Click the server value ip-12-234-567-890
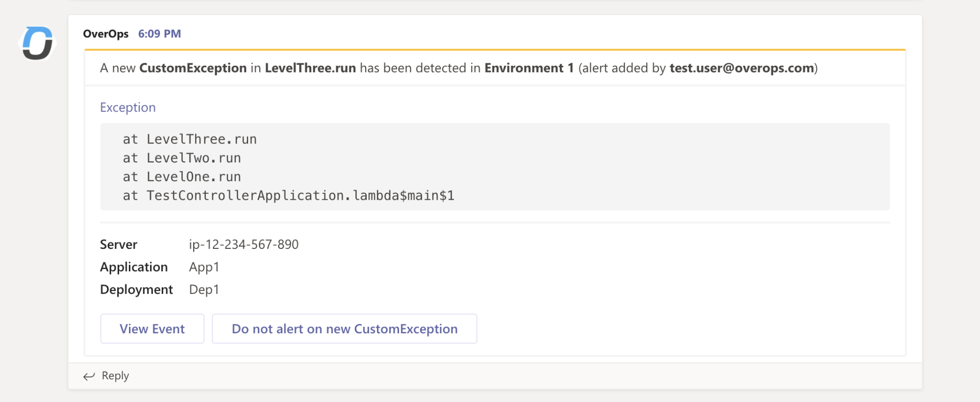Screen dimensions: 980x402 [244, 244]
